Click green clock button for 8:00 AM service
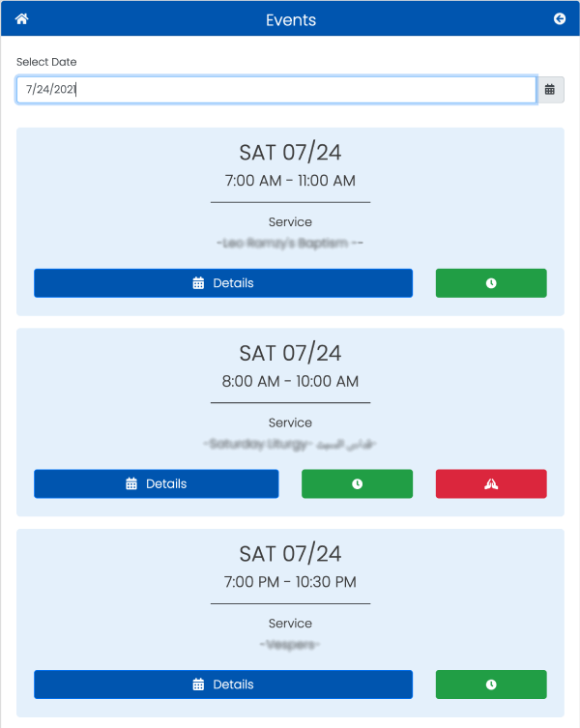The height and width of the screenshot is (728, 580). pos(357,483)
